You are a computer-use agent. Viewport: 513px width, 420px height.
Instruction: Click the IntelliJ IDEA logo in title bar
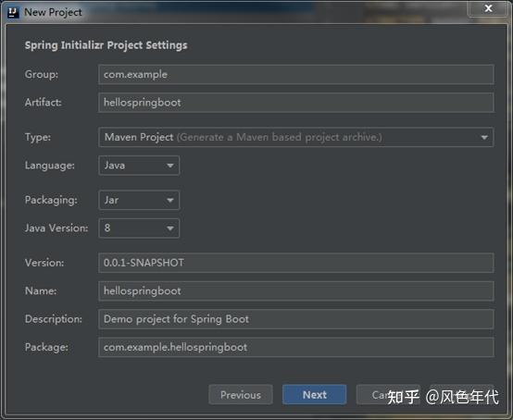click(x=13, y=12)
